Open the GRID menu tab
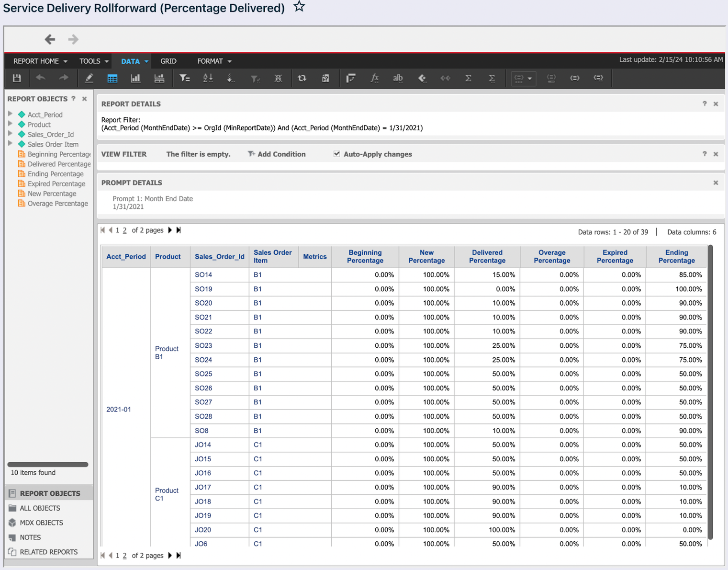Screen dimensions: 728x570 tap(168, 61)
